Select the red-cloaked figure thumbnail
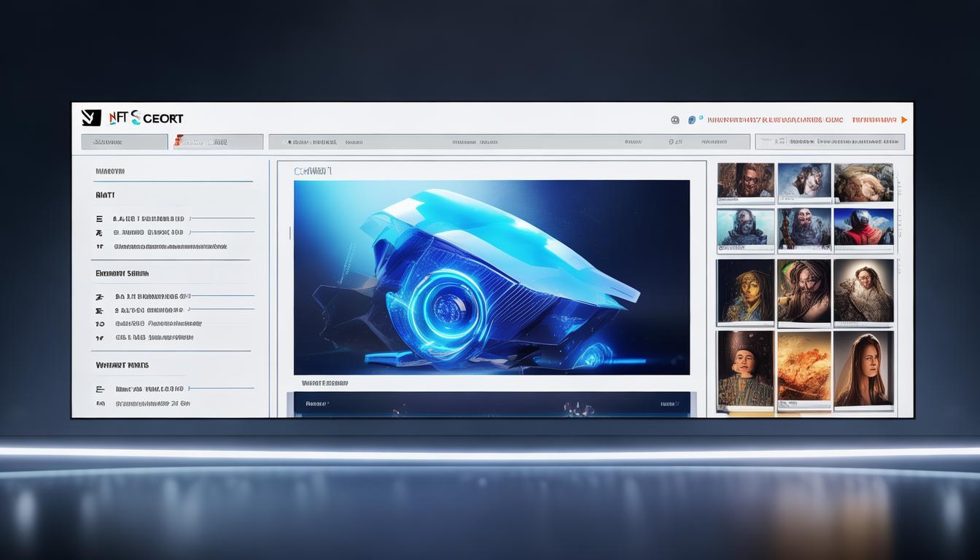 point(863,228)
